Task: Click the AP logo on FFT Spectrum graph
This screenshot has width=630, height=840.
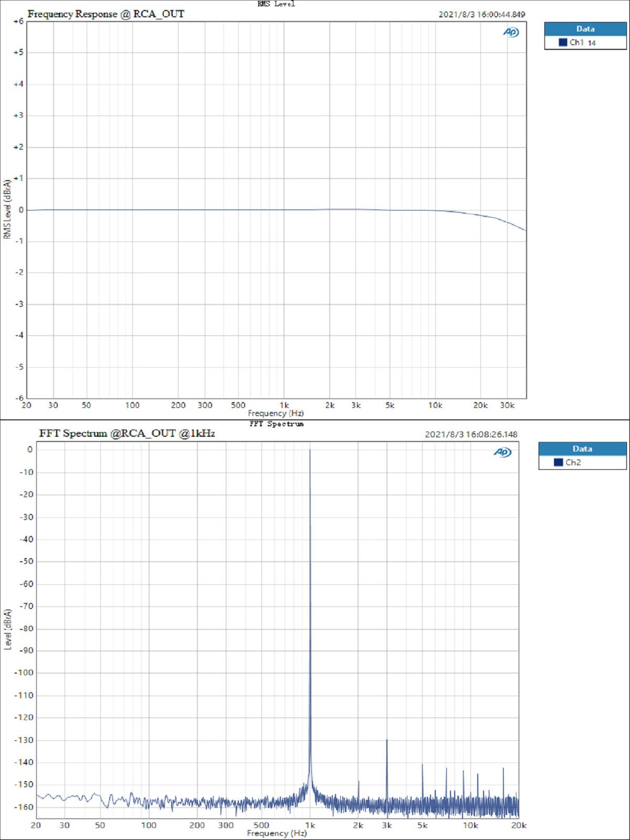Action: tap(502, 452)
